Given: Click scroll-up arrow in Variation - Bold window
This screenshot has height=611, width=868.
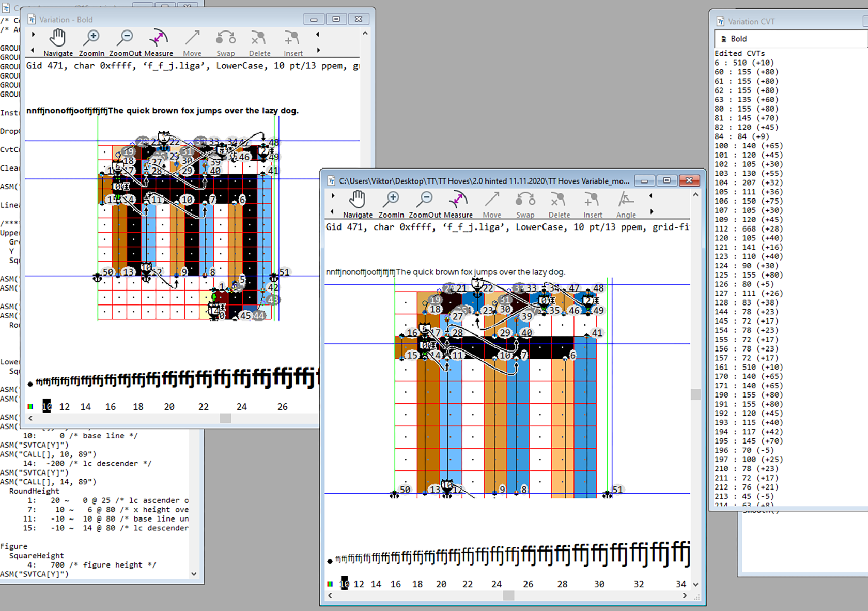Looking at the screenshot, I should 365,33.
